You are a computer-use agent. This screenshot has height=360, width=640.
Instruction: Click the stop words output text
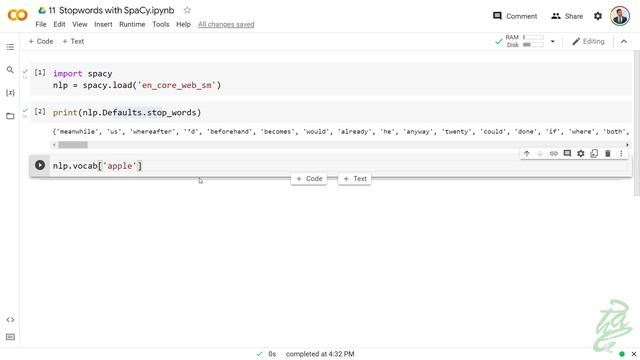pos(340,131)
